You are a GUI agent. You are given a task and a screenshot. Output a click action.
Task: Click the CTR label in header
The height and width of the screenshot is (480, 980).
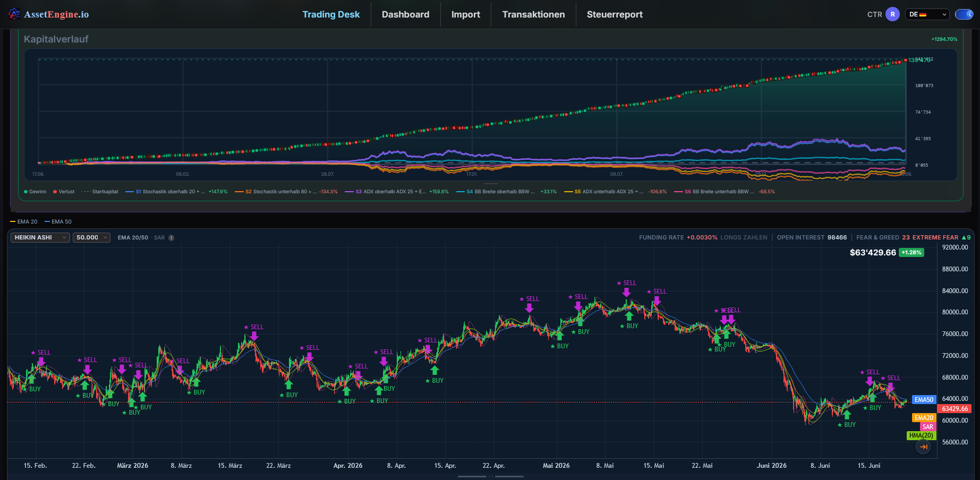(x=874, y=14)
